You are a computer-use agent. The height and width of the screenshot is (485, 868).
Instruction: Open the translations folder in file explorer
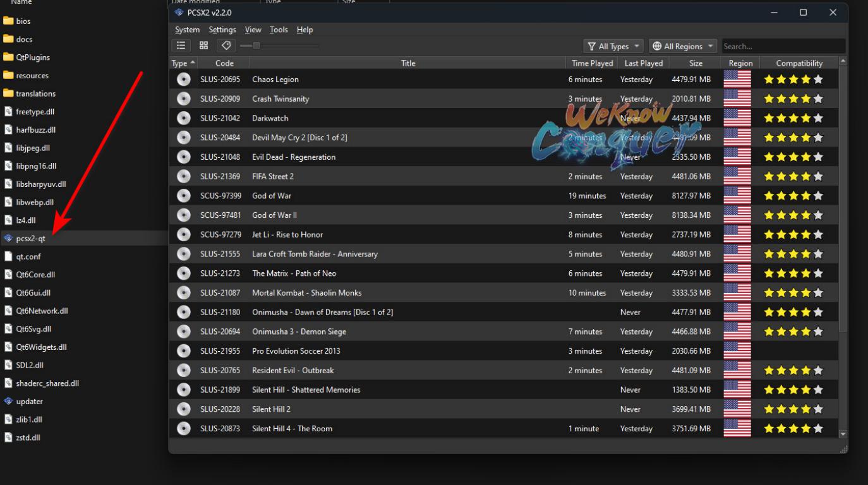pos(30,93)
